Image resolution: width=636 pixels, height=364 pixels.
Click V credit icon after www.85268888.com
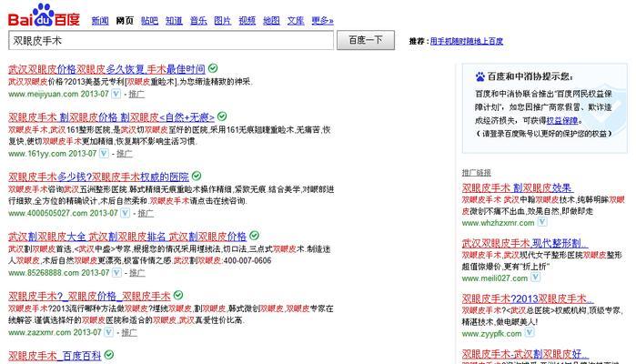tap(116, 272)
